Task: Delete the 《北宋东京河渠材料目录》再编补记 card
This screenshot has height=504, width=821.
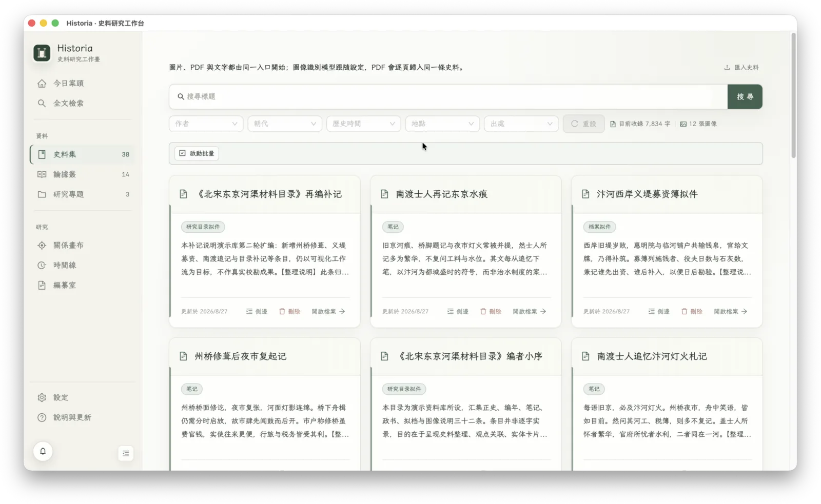Action: 290,311
